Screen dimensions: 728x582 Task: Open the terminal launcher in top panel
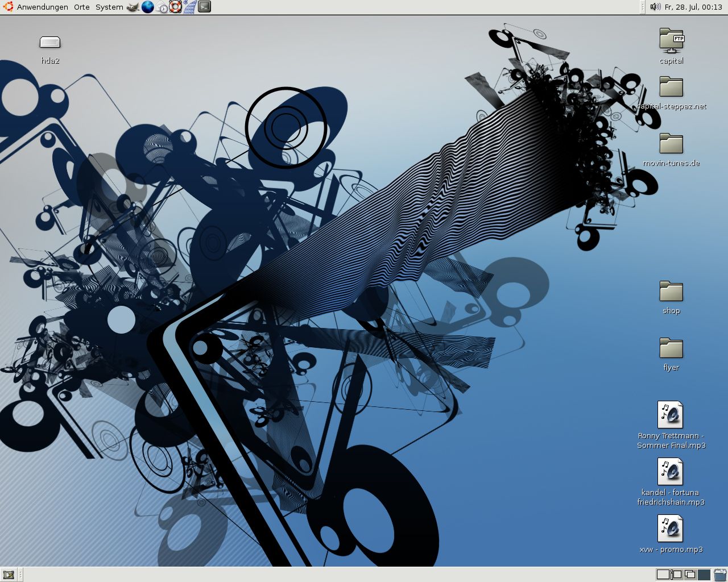204,7
